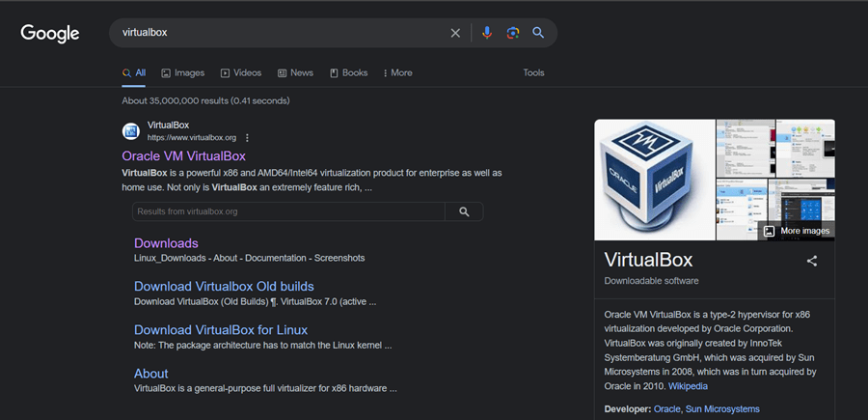Screen dimensions: 868x420
Task: Open the Oracle VM VirtualBox result link
Action: (x=184, y=155)
